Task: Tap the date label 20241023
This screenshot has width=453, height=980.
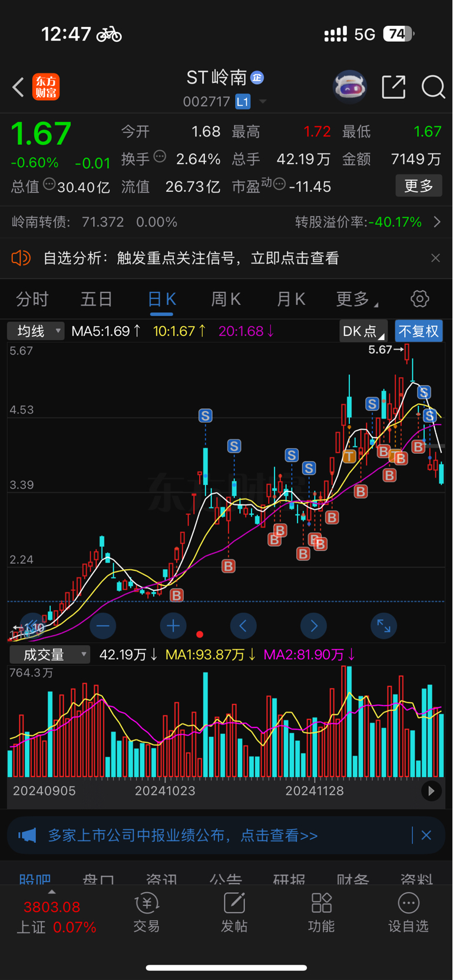Action: [x=165, y=790]
